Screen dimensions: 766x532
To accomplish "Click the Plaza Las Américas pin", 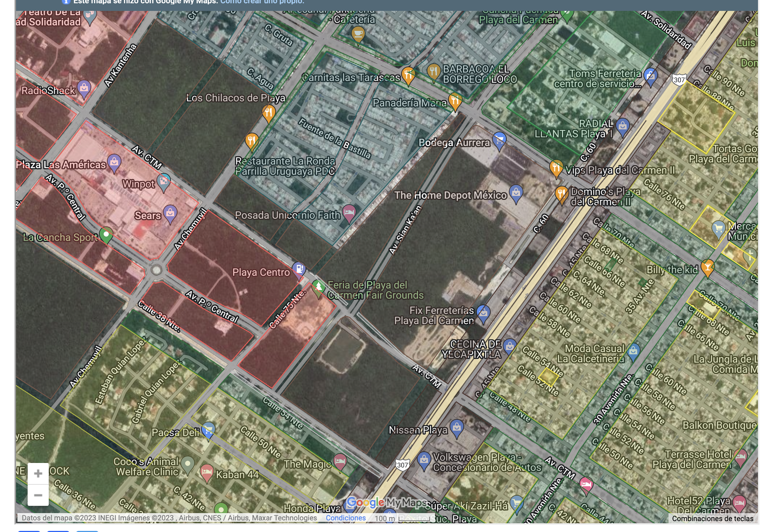I will [x=114, y=161].
